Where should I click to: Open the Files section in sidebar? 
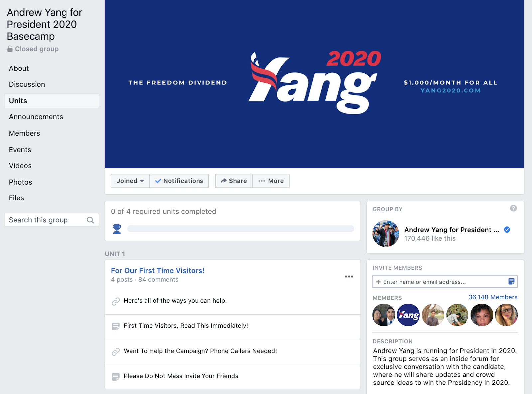(16, 198)
